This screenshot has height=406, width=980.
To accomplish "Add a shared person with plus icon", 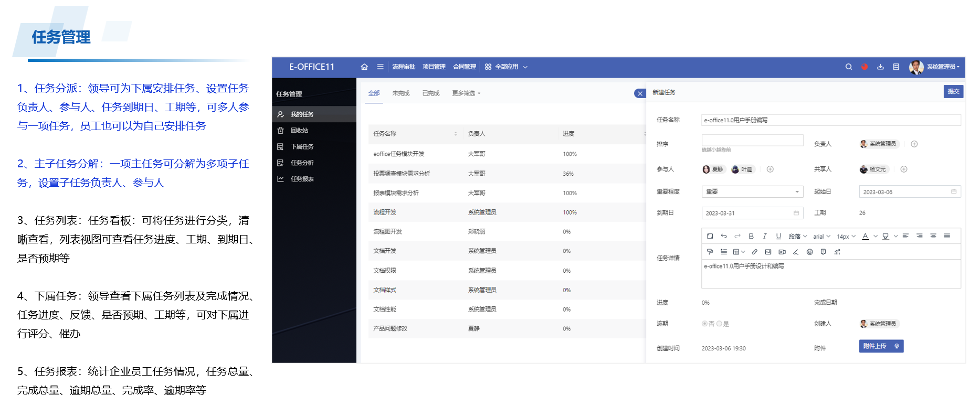I will [904, 169].
